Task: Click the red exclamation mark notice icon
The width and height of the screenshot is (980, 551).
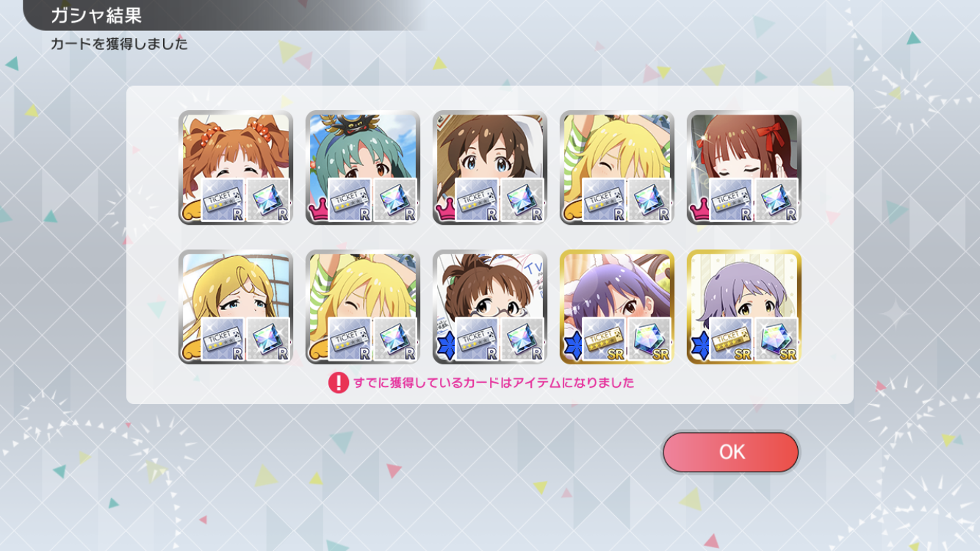Action: 338,383
